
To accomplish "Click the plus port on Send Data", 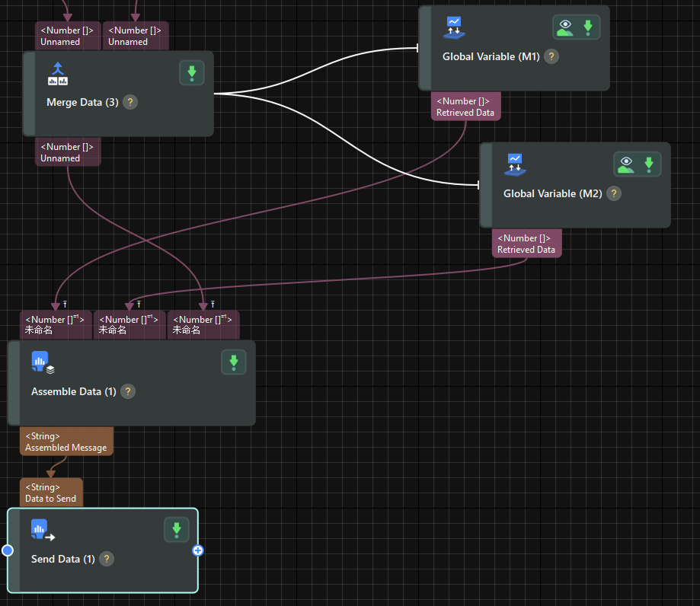I will click(x=198, y=550).
